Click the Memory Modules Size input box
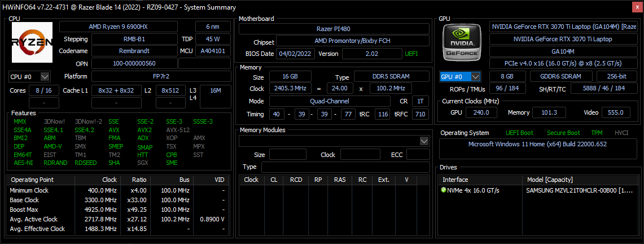This screenshot has height=244, width=644. 287,154
